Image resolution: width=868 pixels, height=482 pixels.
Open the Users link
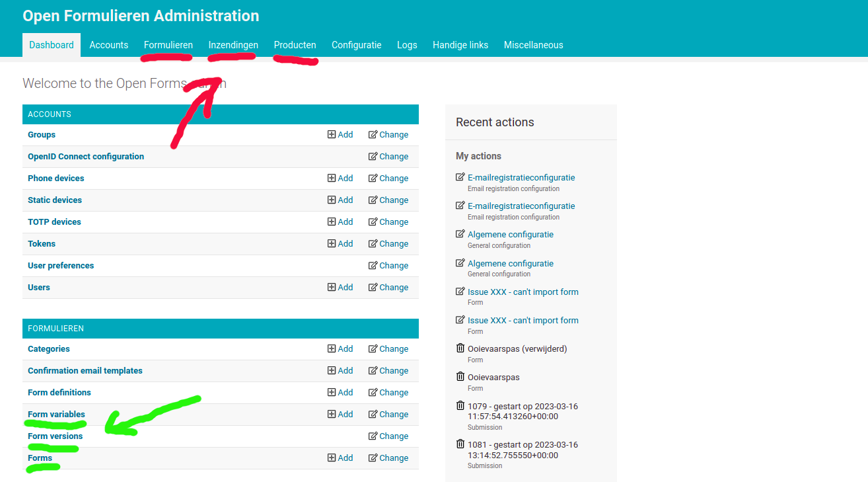pyautogui.click(x=38, y=287)
